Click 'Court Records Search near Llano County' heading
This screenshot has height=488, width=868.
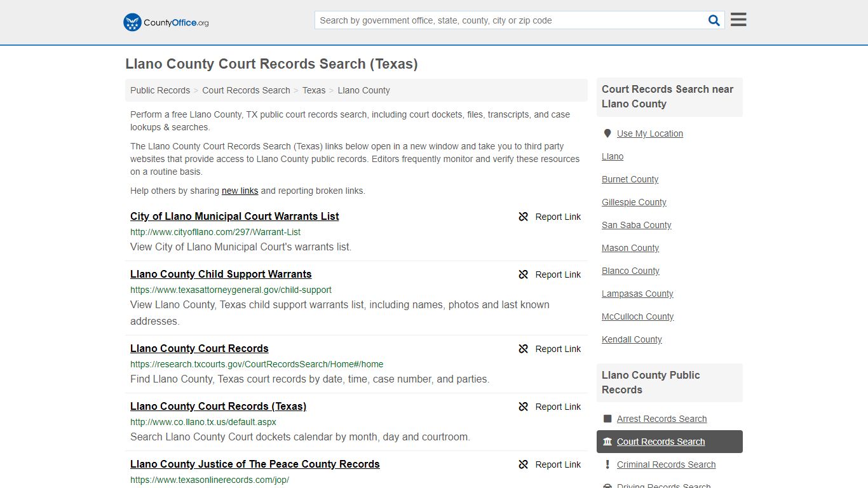click(x=667, y=97)
